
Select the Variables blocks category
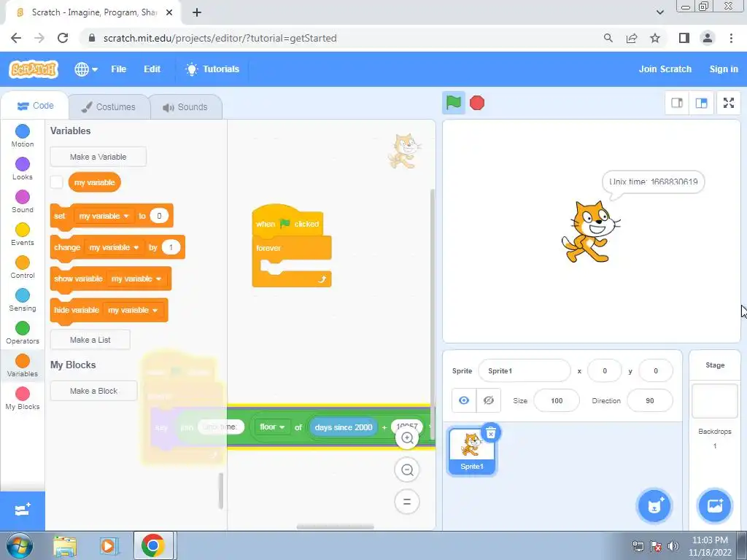pyautogui.click(x=23, y=366)
